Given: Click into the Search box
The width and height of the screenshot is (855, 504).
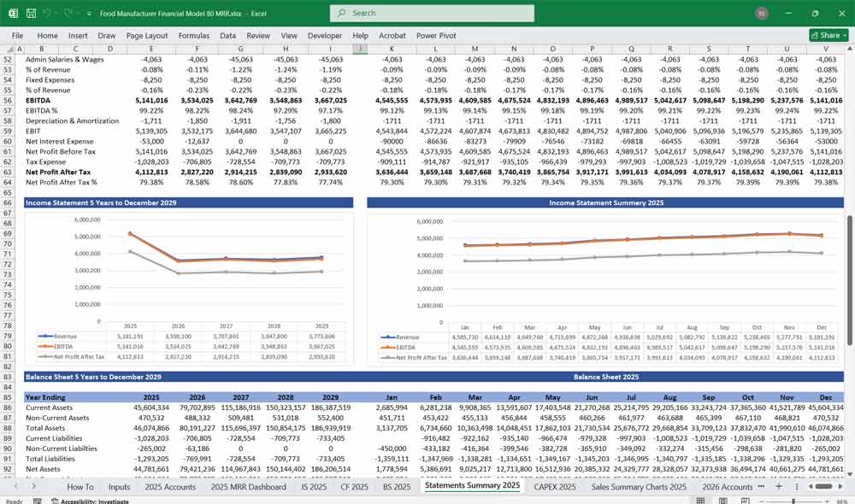Looking at the screenshot, I should (x=432, y=14).
